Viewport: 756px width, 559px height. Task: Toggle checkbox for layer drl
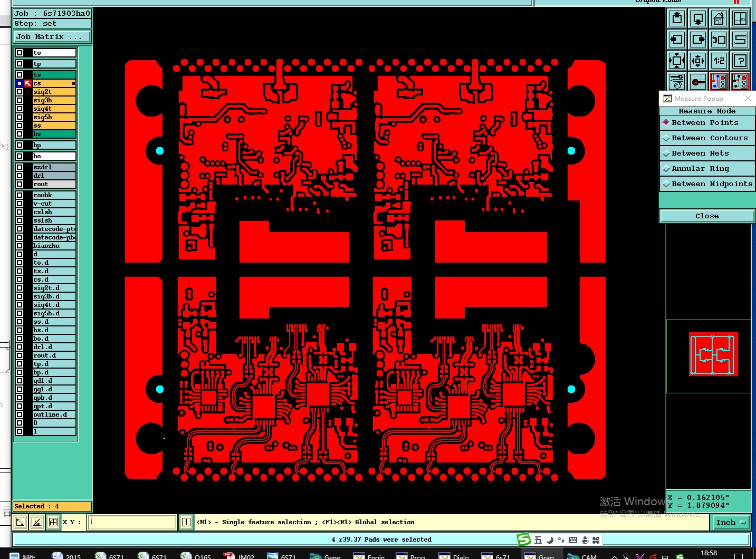click(20, 176)
